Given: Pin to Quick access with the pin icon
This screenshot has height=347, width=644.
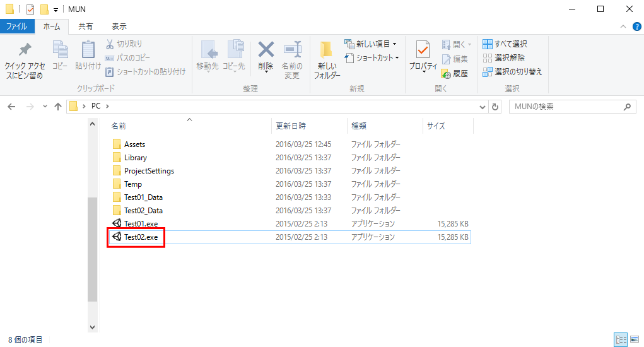Looking at the screenshot, I should tap(25, 61).
